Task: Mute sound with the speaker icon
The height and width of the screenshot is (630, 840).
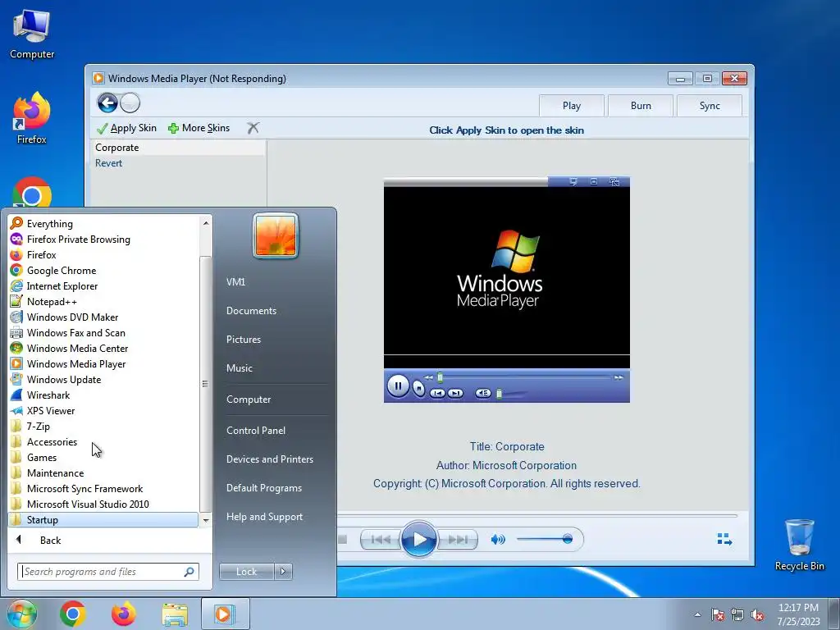Action: 498,539
